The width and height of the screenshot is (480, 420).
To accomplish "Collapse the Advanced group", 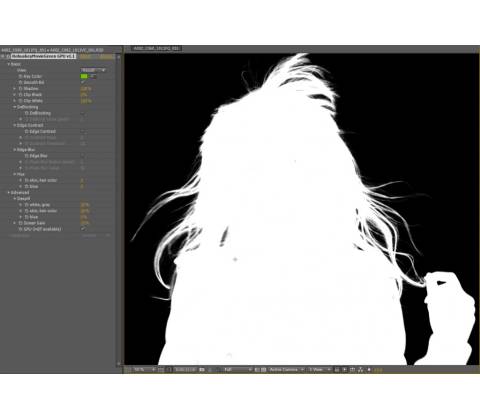I will [x=9, y=192].
